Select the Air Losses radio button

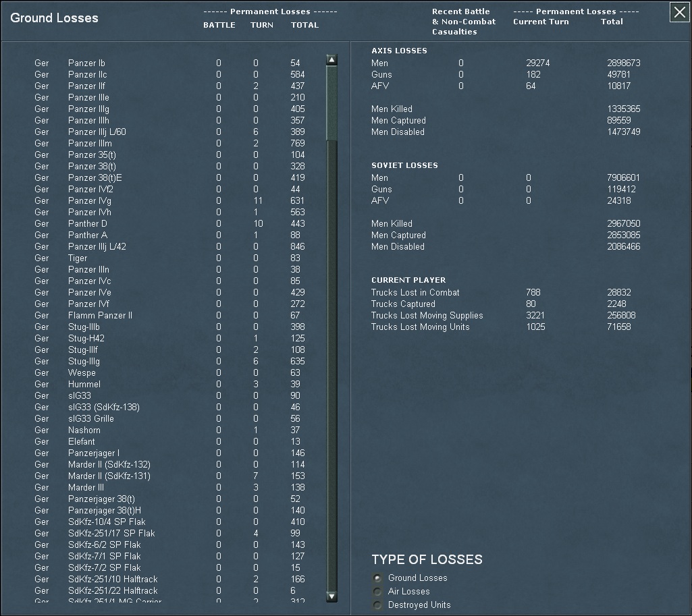(x=377, y=591)
